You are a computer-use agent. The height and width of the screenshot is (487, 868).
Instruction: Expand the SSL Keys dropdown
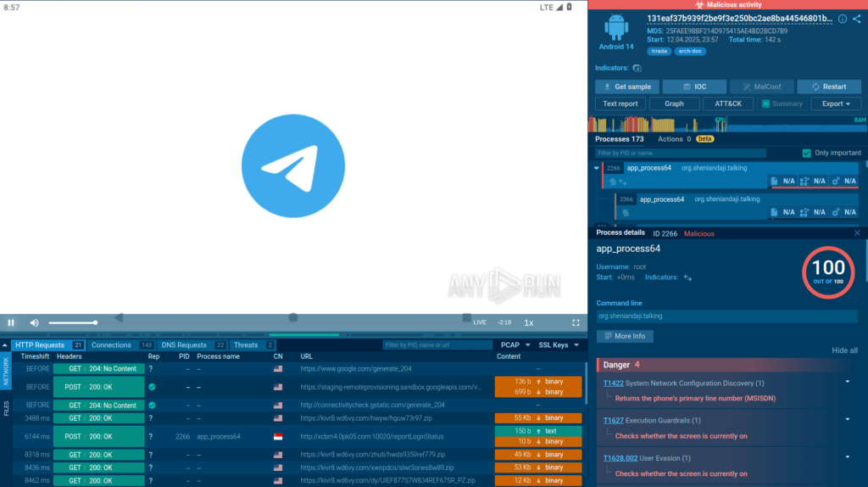(x=559, y=345)
